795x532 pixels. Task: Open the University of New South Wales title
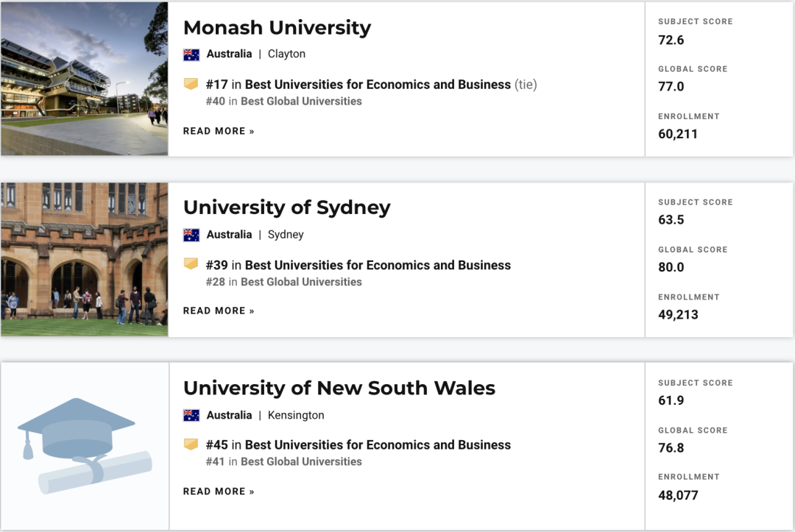click(339, 388)
